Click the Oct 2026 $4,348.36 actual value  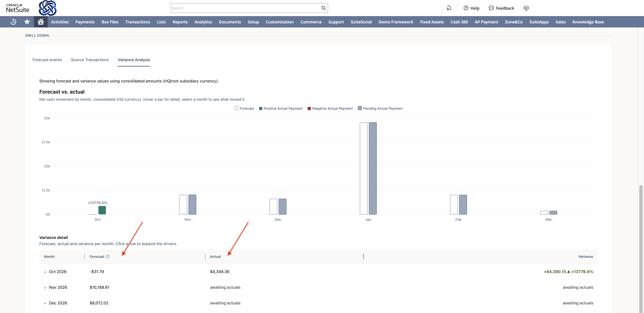(x=220, y=272)
